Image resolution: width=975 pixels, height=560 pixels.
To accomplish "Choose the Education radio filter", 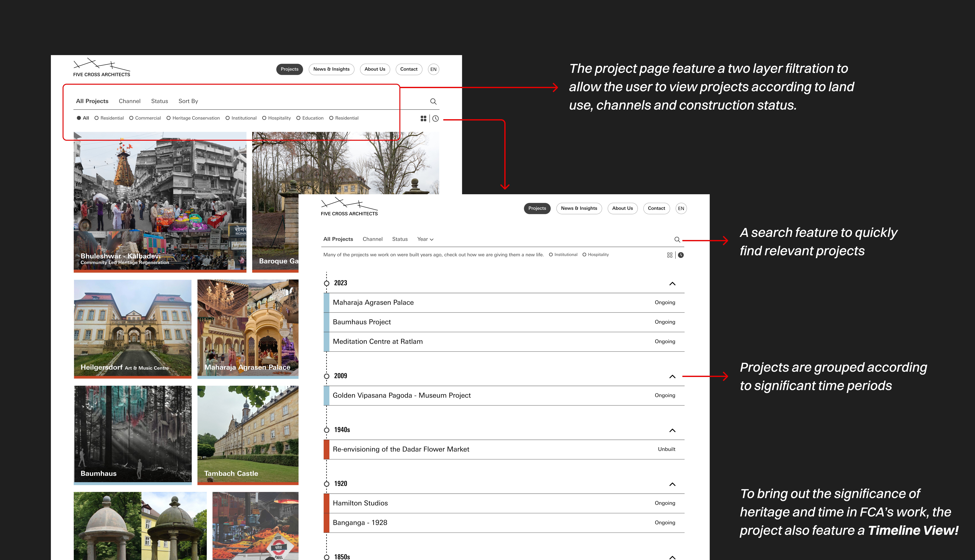I will click(x=310, y=118).
